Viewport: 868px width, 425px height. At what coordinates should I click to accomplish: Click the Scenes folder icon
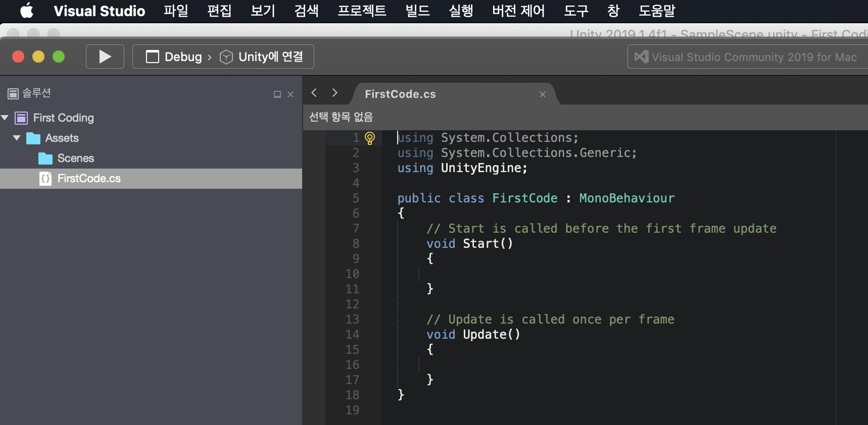tap(45, 158)
